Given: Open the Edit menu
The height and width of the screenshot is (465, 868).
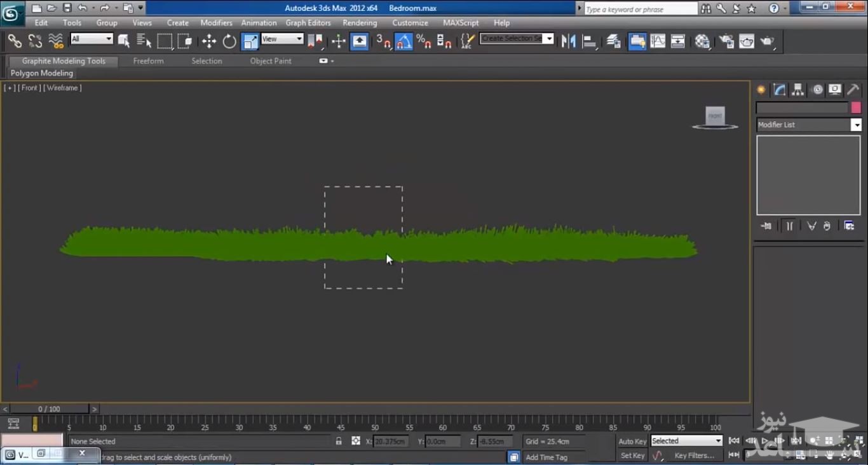Looking at the screenshot, I should point(41,23).
